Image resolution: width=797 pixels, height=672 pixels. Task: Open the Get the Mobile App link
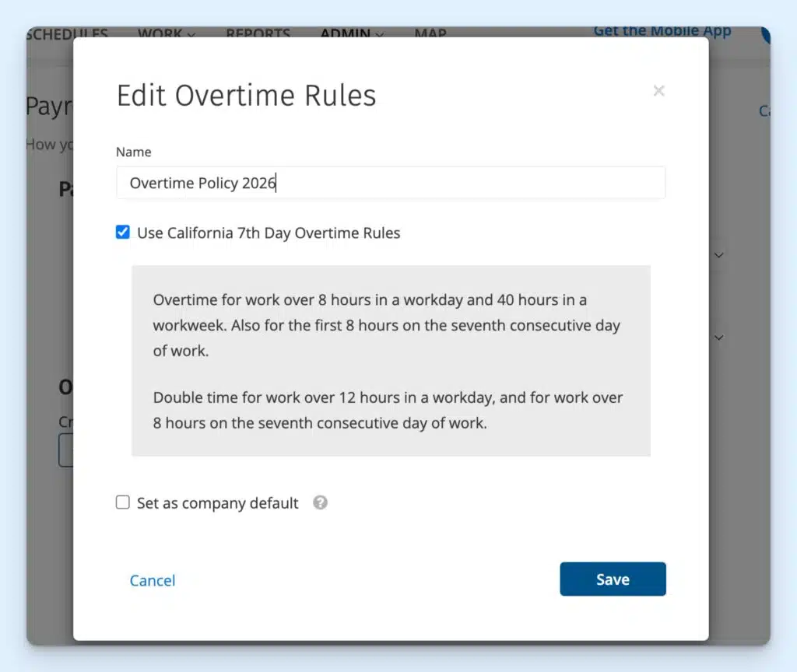662,30
